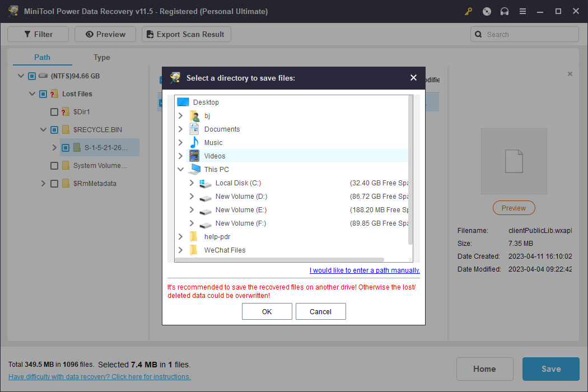Collapse the Lost Files node
Viewport: 588px width, 392px height.
pos(32,94)
